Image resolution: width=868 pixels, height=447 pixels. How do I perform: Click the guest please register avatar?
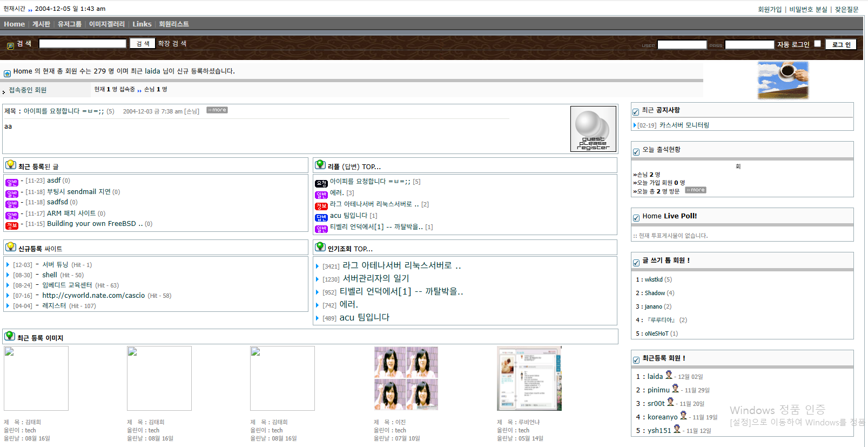593,129
